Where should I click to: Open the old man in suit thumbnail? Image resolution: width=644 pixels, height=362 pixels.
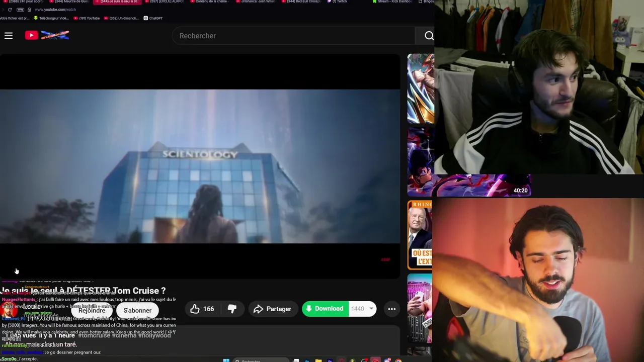[420, 235]
